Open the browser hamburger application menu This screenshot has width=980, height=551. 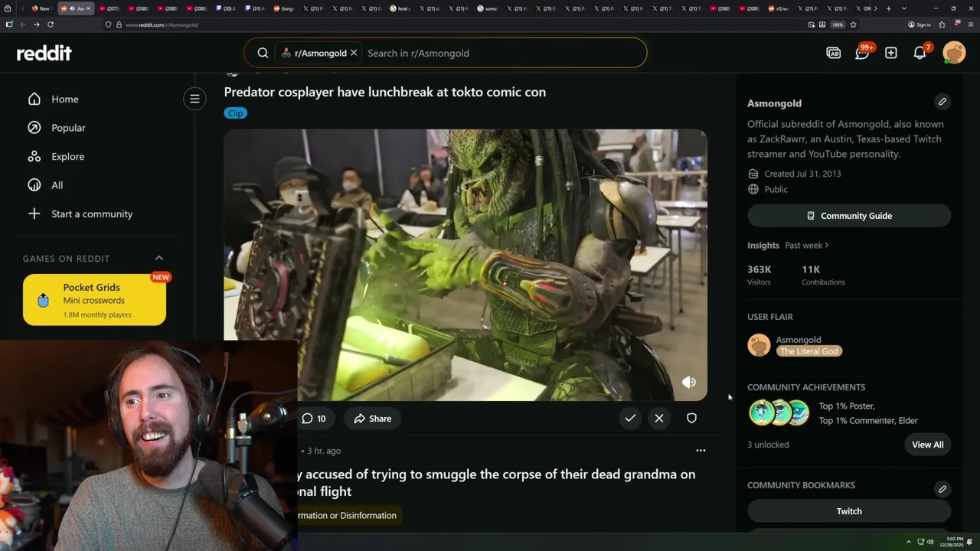969,24
